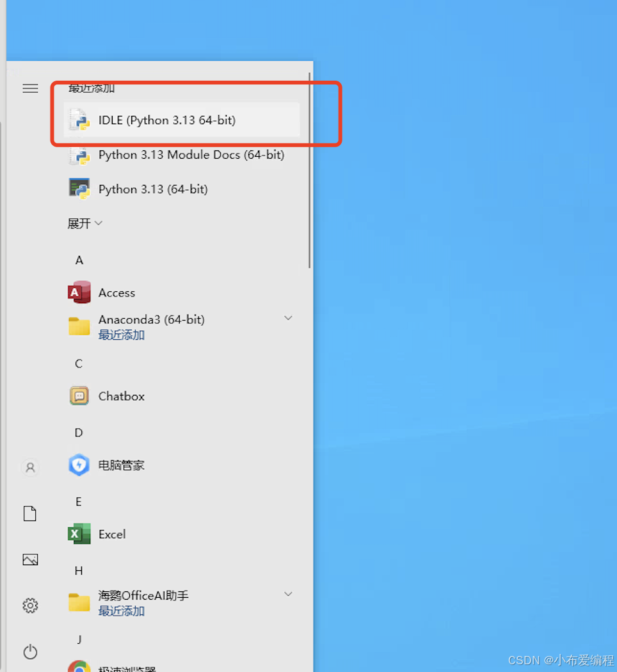Click the Access app icon
Viewport: 617px width, 672px height.
pos(79,292)
